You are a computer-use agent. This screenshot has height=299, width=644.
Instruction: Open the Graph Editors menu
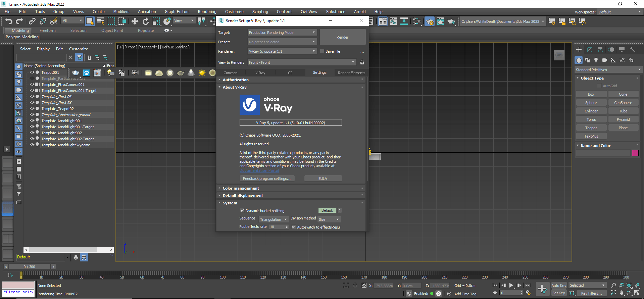tap(177, 11)
